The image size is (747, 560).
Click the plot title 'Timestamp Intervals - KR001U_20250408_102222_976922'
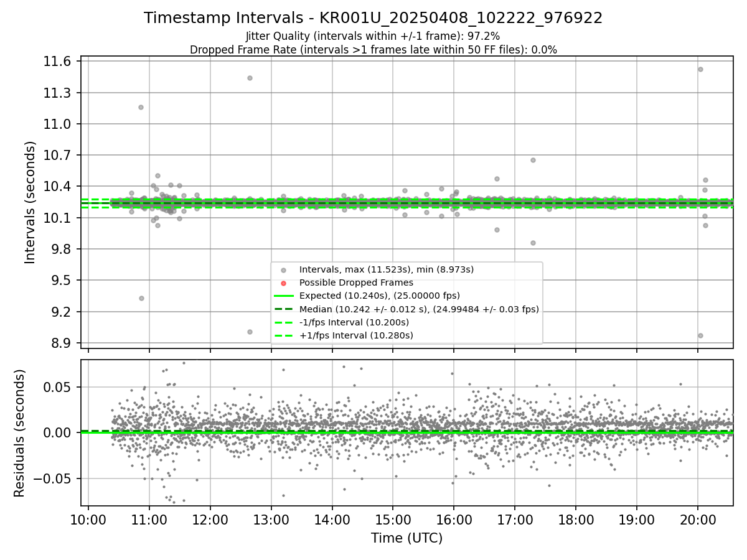coord(374,18)
